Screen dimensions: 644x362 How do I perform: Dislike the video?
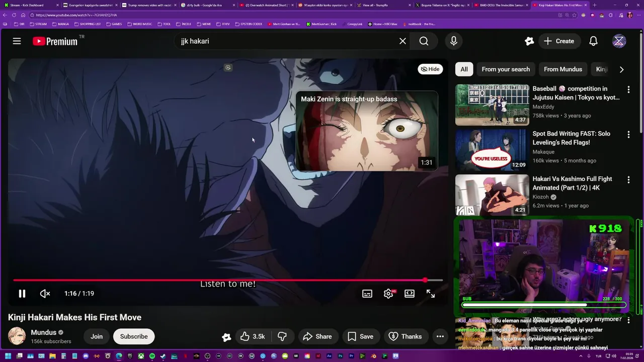(282, 336)
